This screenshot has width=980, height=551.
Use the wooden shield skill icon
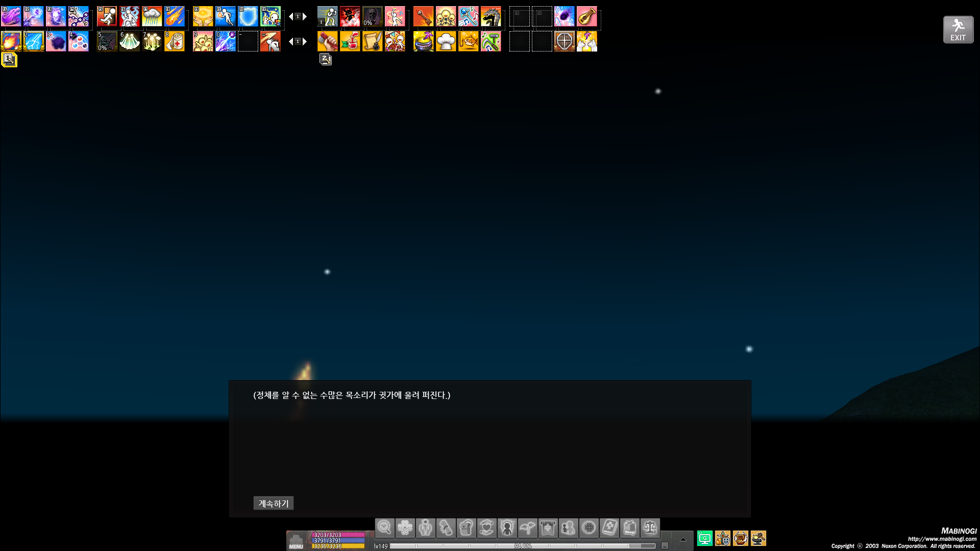pyautogui.click(x=565, y=41)
